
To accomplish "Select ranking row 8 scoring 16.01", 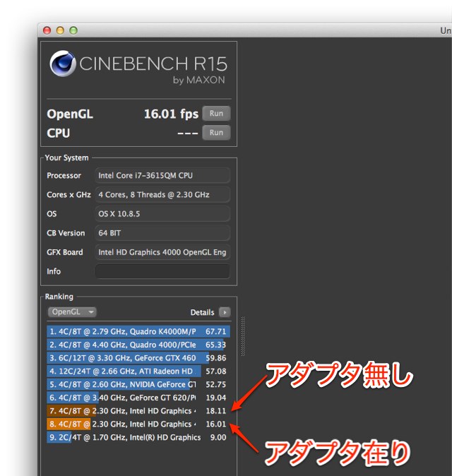I will [x=138, y=424].
